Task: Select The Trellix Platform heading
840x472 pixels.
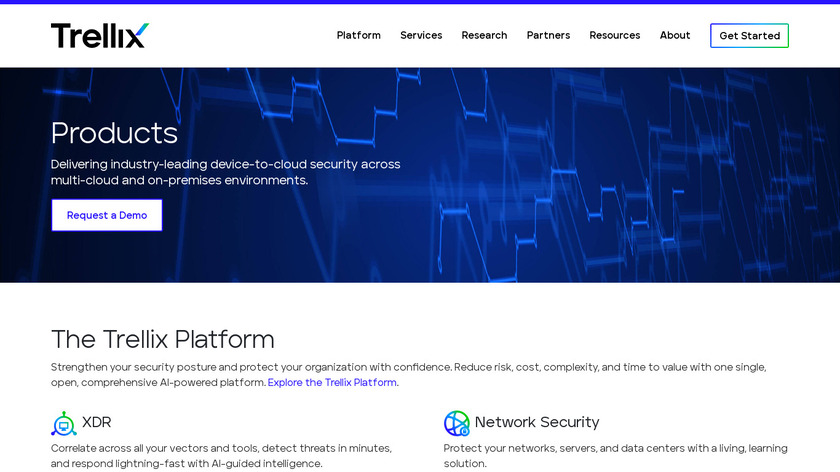Action: [162, 340]
